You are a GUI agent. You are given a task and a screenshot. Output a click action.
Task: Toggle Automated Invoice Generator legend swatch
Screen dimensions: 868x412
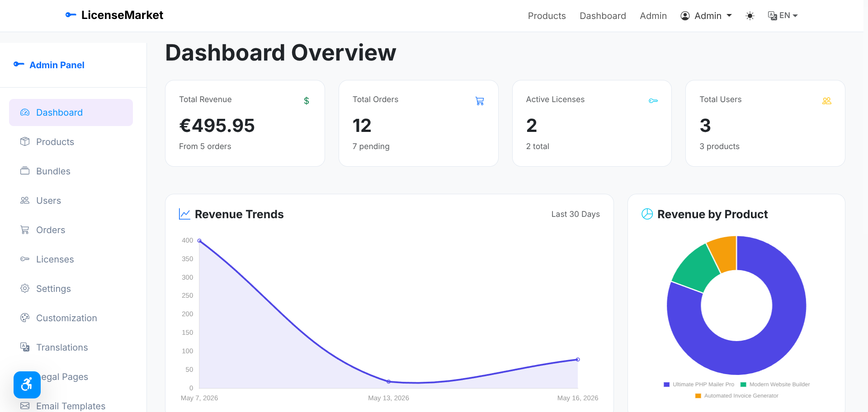(698, 396)
